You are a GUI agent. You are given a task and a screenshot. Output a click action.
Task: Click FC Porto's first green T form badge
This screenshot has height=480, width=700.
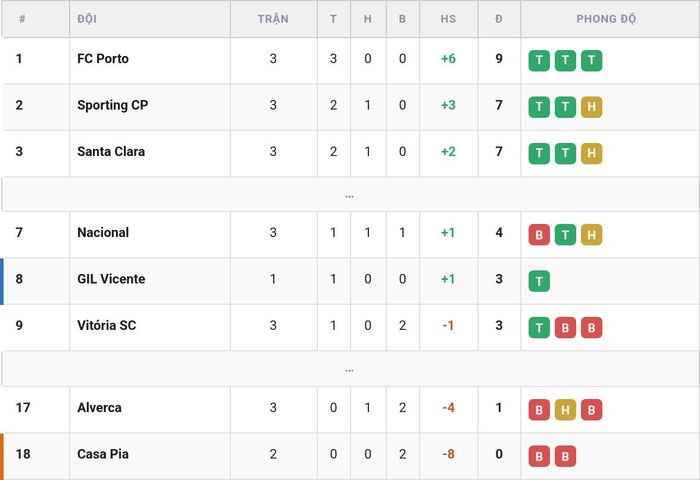[x=539, y=60]
